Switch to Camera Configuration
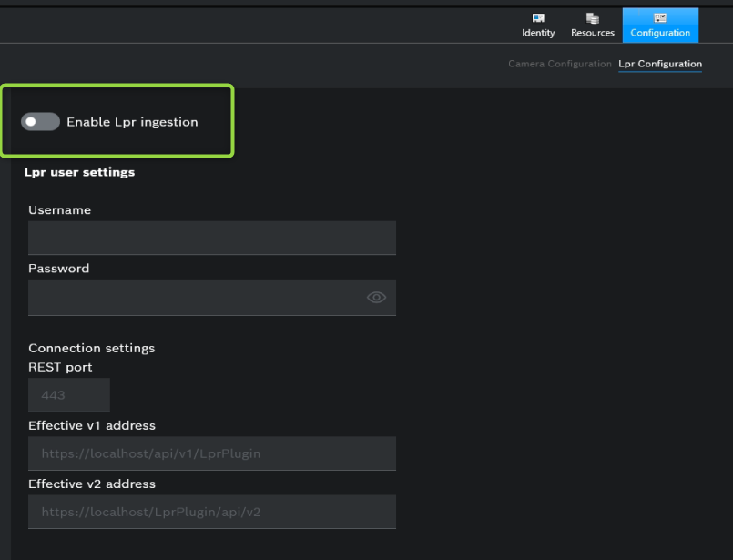The width and height of the screenshot is (733, 560). click(x=559, y=64)
